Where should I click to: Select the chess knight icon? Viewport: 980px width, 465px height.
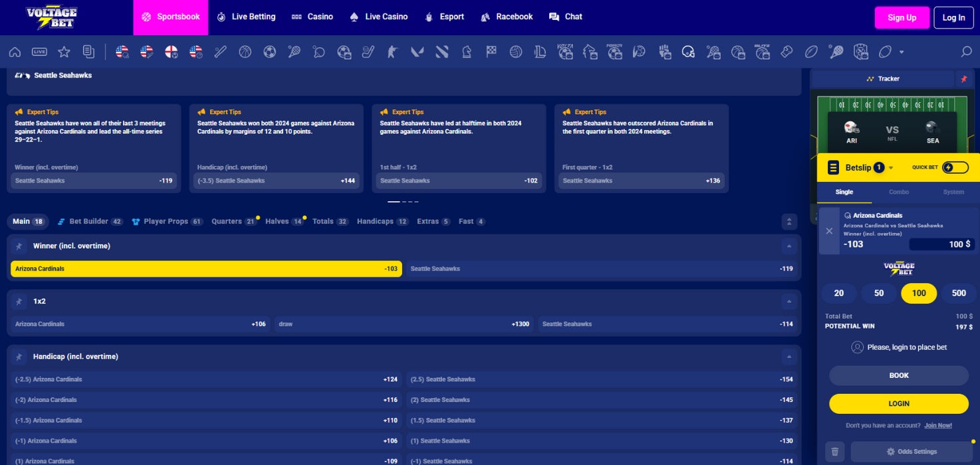pos(467,52)
